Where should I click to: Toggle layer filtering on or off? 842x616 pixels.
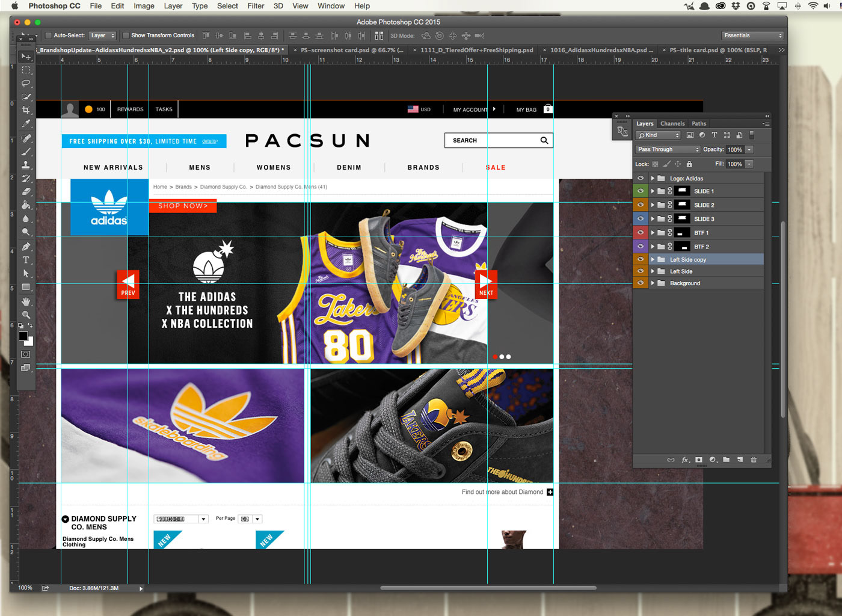[751, 135]
